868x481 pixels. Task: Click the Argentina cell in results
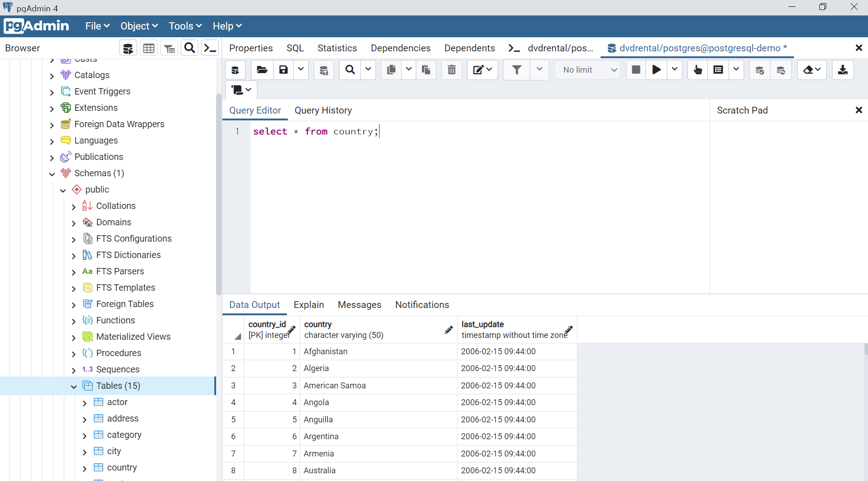click(378, 436)
